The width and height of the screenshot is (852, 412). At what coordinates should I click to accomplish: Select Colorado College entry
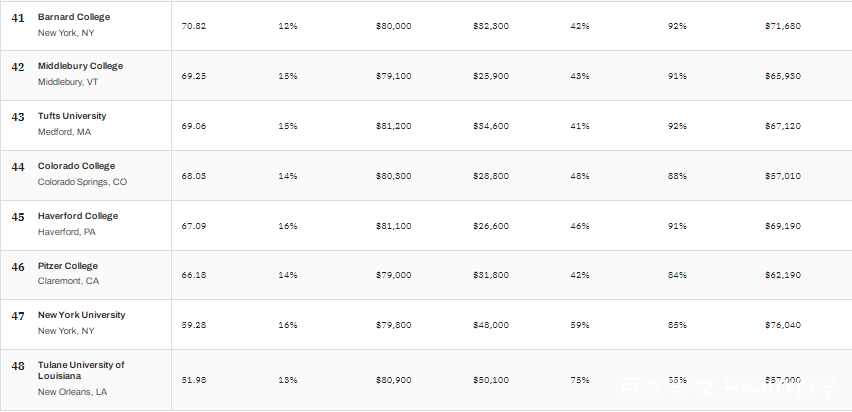coord(76,166)
